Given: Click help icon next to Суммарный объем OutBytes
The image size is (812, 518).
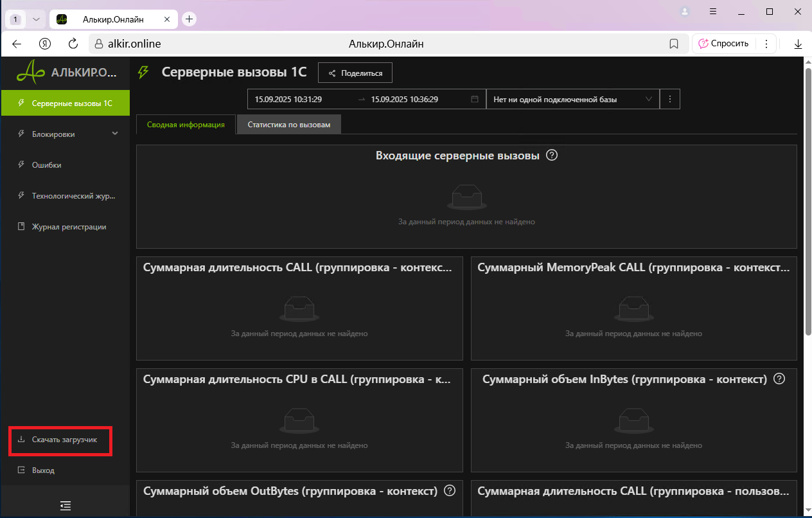Looking at the screenshot, I should click(x=450, y=491).
